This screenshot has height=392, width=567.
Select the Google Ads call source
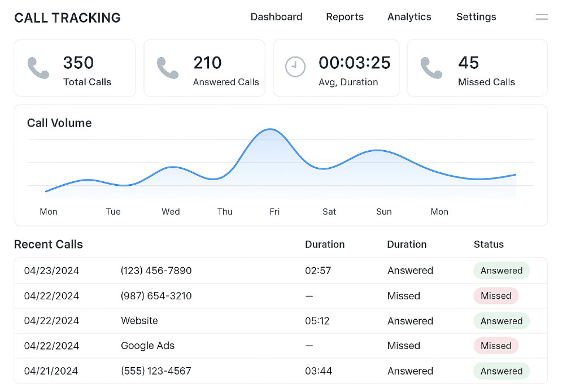pos(147,346)
